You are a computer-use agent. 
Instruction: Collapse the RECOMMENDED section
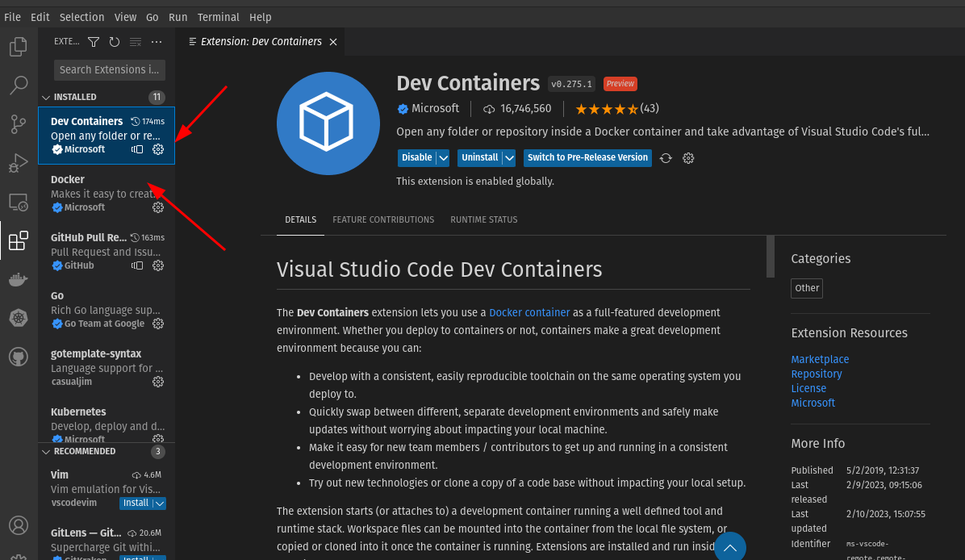coord(46,452)
